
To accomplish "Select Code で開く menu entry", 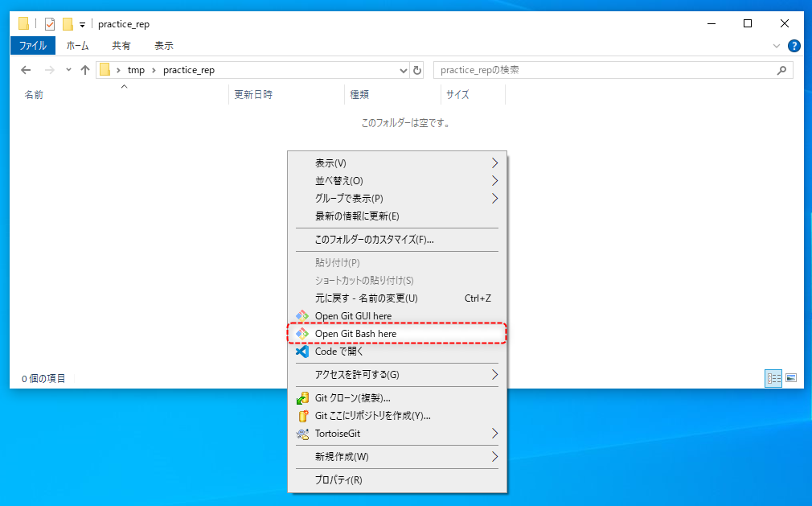I will click(397, 352).
